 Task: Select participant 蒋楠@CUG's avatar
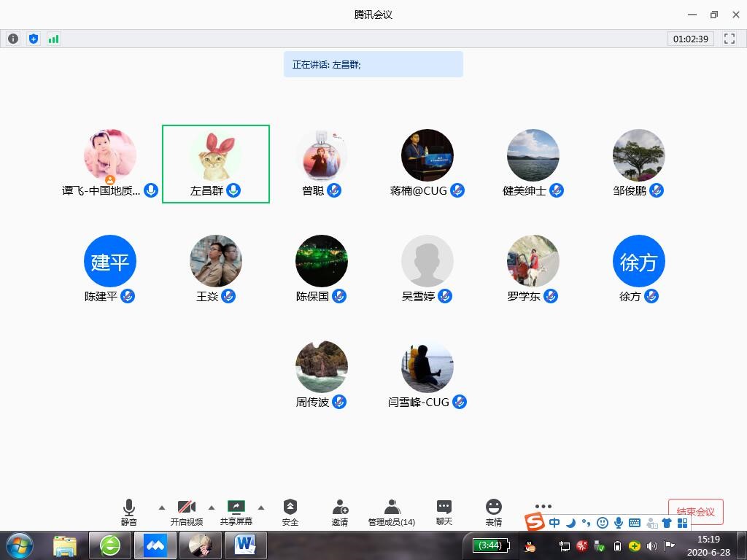point(427,155)
